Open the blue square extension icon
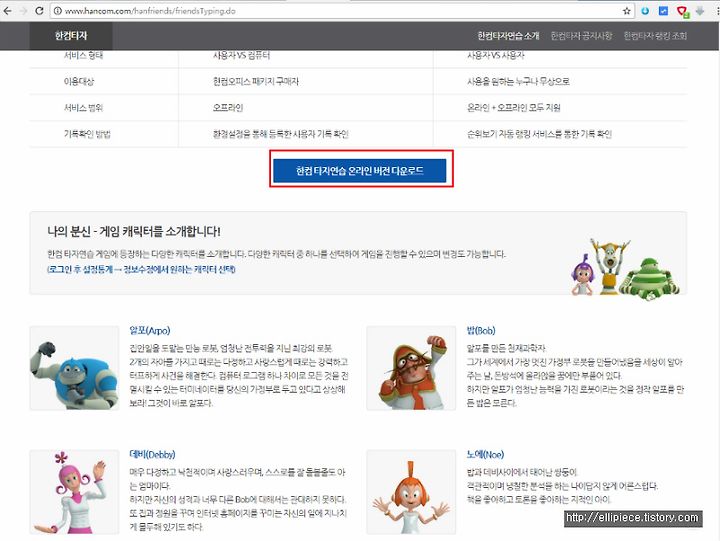This screenshot has width=720, height=541. [x=663, y=11]
